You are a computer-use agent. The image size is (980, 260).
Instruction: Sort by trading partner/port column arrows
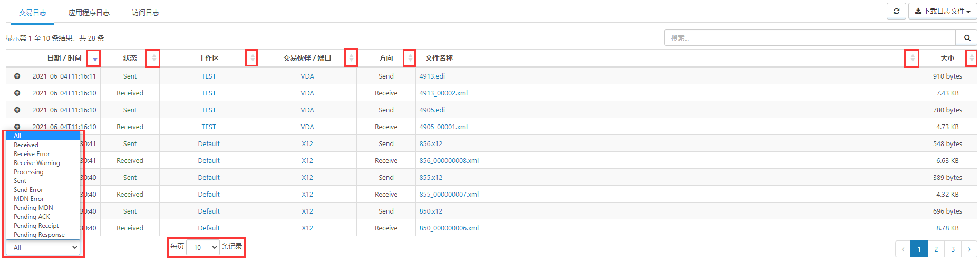pos(351,58)
